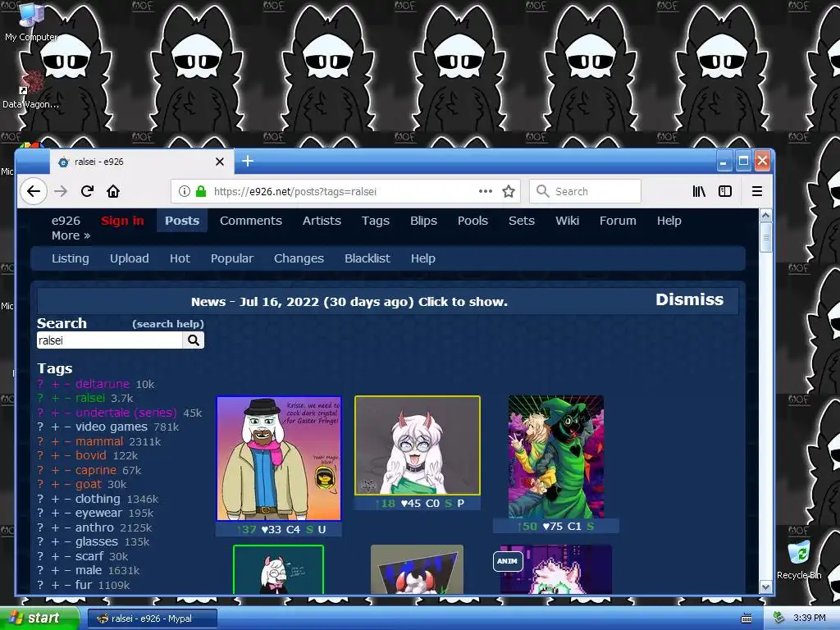Click the ralsei tag search input
840x630 pixels.
[110, 340]
